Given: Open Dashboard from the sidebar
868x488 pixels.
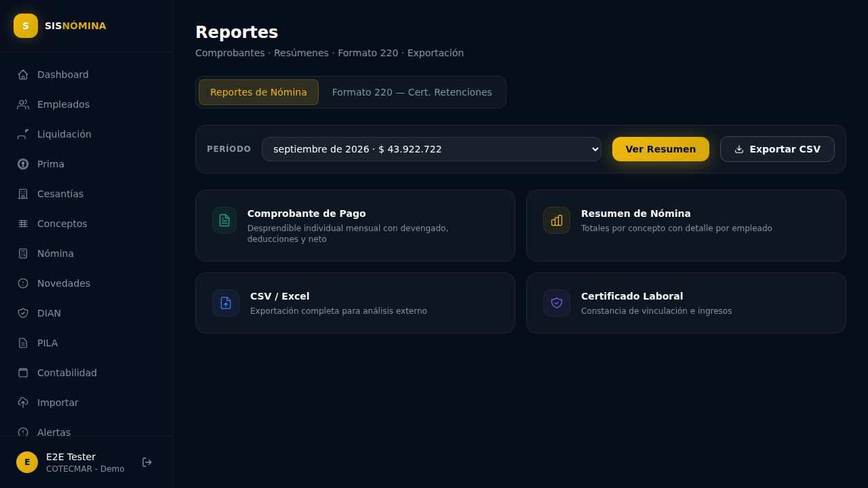Looking at the screenshot, I should point(87,75).
